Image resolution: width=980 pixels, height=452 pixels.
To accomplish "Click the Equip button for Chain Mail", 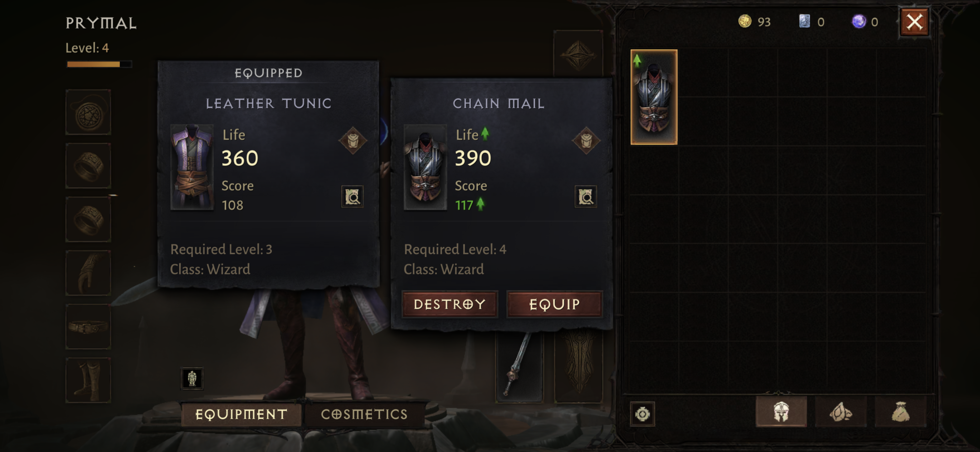I will tap(555, 304).
